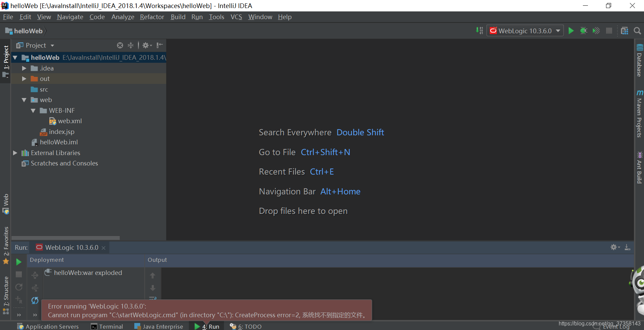Open the Build menu
The image size is (644, 330).
178,17
